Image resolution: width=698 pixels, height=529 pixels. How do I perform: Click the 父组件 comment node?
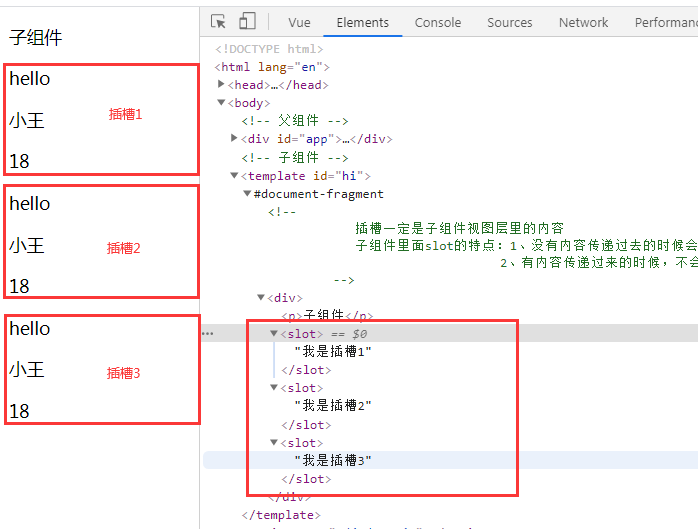coord(294,121)
